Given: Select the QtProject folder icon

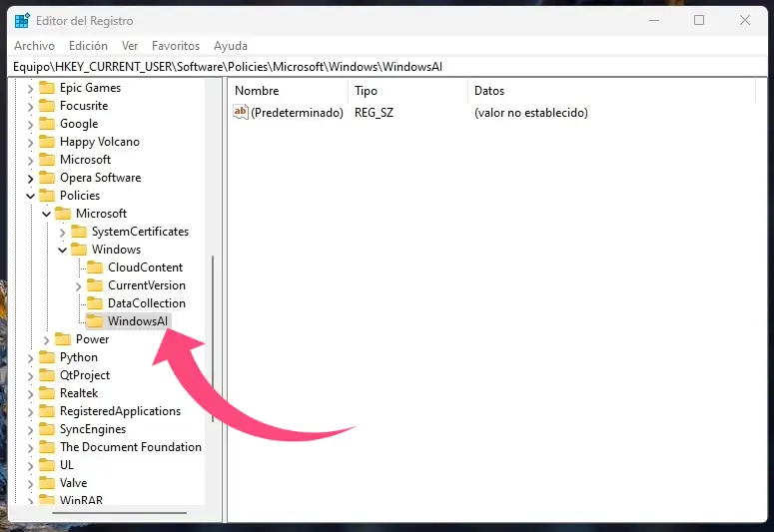Looking at the screenshot, I should 47,375.
